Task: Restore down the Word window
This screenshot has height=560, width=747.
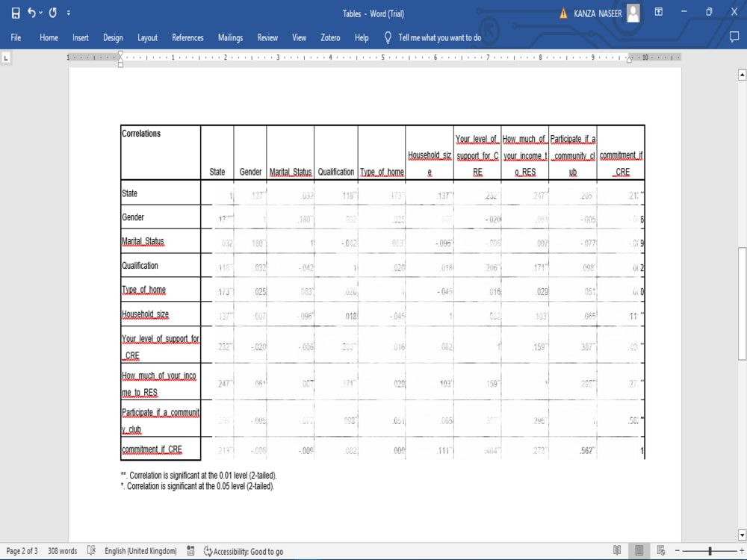Action: pyautogui.click(x=709, y=12)
